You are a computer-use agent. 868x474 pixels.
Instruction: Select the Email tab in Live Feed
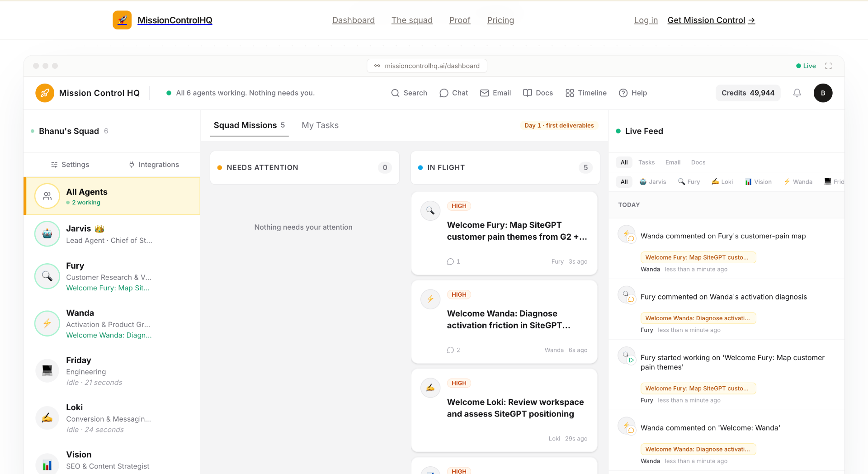coord(673,162)
